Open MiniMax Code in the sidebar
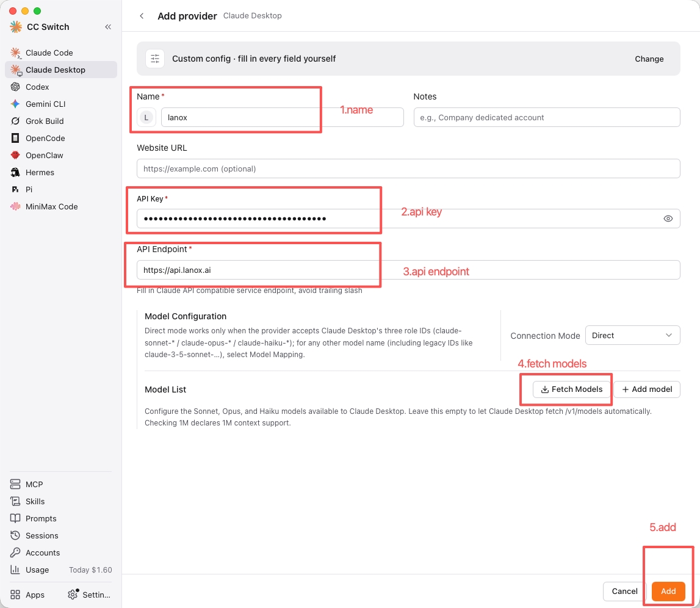700x608 pixels. pyautogui.click(x=60, y=206)
